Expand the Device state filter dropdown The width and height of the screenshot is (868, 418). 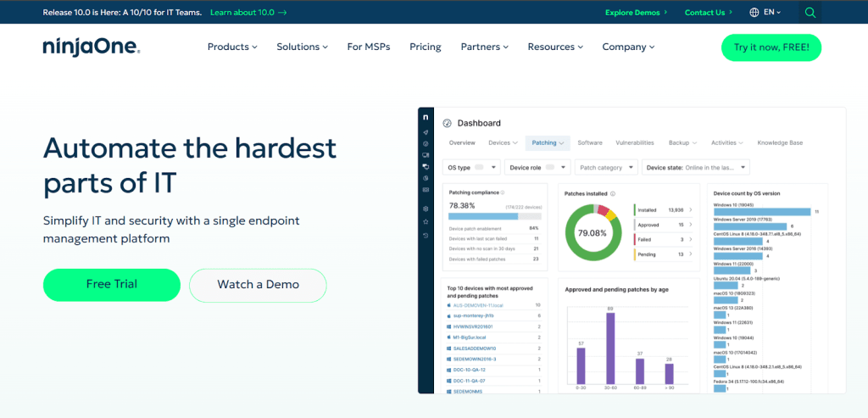pos(696,168)
